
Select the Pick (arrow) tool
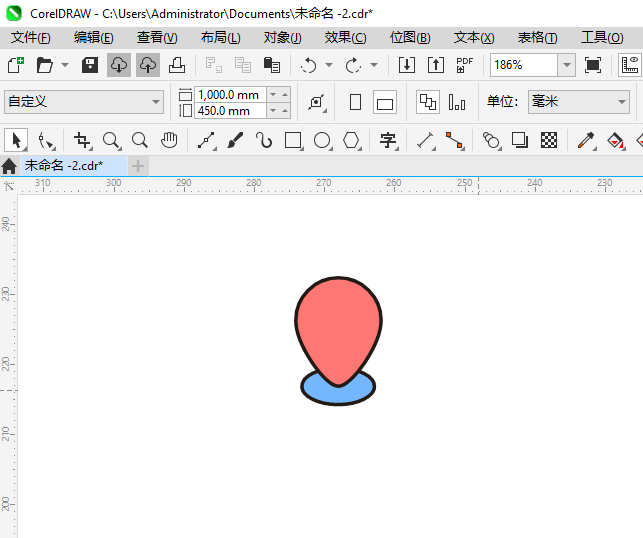(16, 140)
